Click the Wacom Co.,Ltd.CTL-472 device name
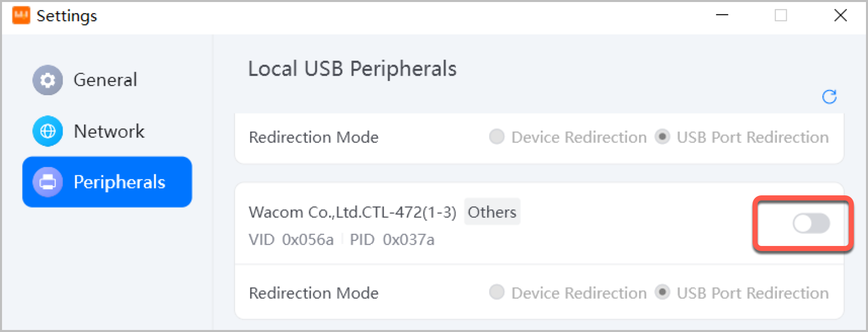Viewport: 868px width, 332px height. click(352, 212)
